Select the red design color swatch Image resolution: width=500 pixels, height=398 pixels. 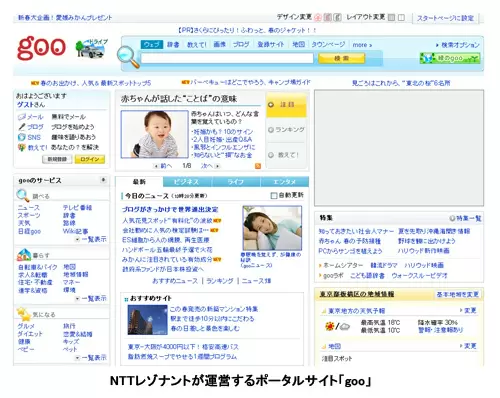[x=318, y=17]
